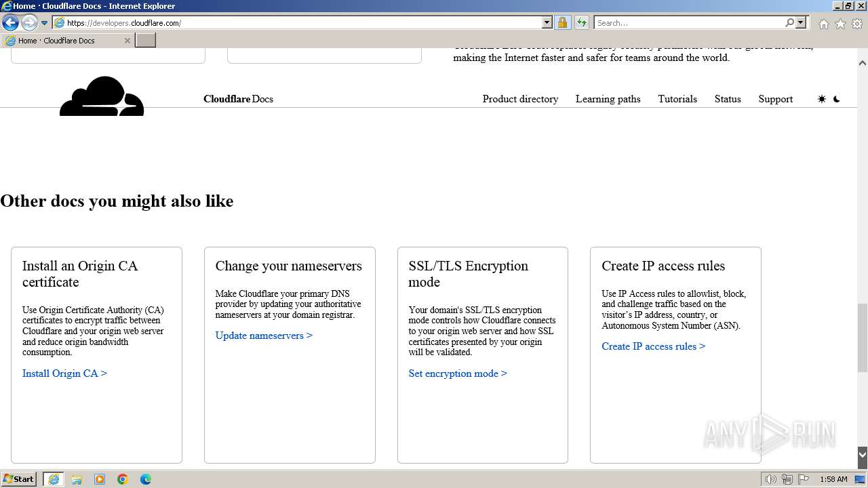Click the browser Forward arrow button

(29, 23)
